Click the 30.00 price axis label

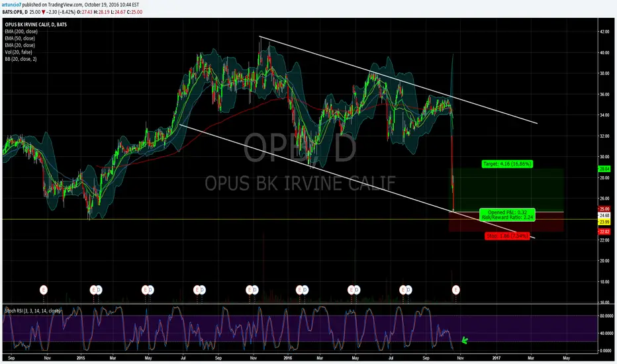[x=604, y=157]
